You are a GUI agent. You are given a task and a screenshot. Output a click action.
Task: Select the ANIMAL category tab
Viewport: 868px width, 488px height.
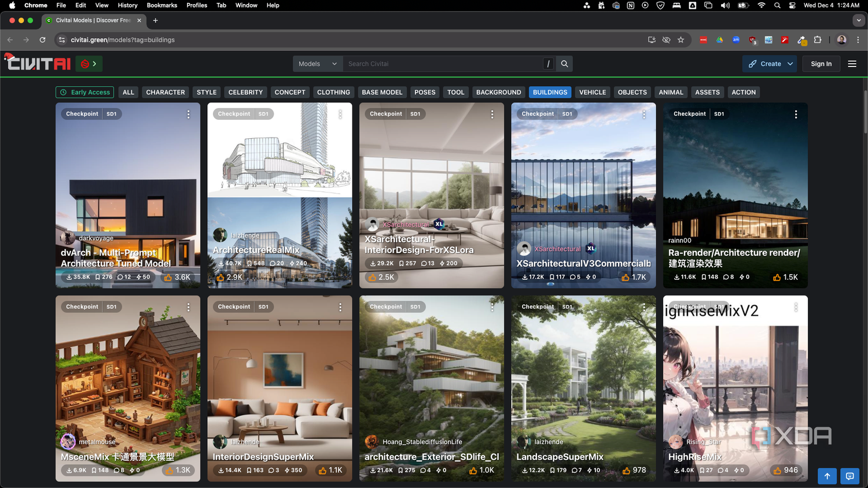pos(671,92)
